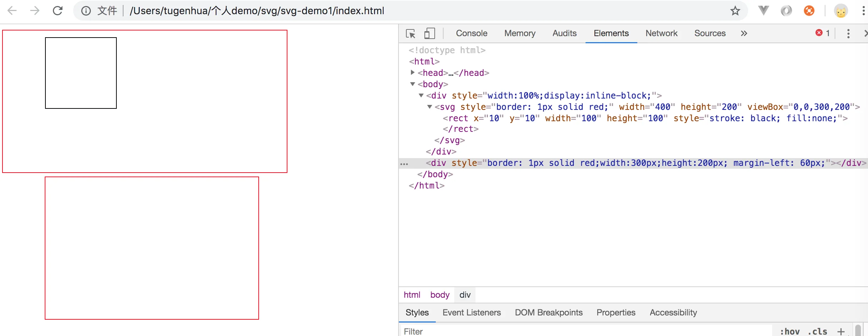Viewport: 868px width, 336px height.
Task: Toggle the device toolbar icon
Action: click(429, 34)
